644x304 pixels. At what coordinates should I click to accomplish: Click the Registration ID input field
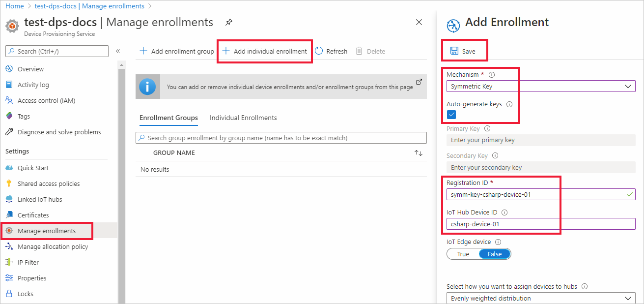coord(534,194)
